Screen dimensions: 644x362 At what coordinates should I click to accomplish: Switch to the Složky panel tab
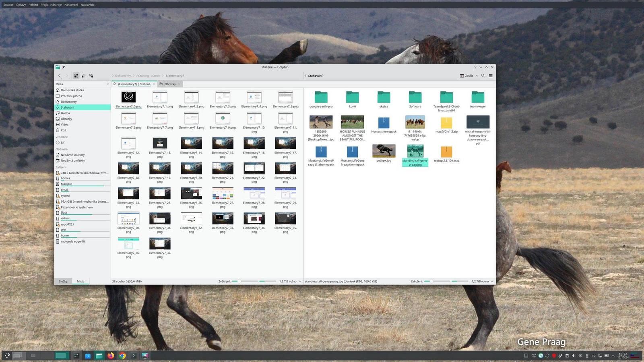point(63,281)
